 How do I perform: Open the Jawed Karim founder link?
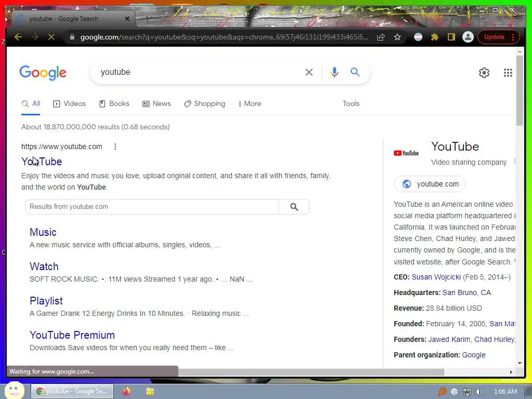pos(449,339)
